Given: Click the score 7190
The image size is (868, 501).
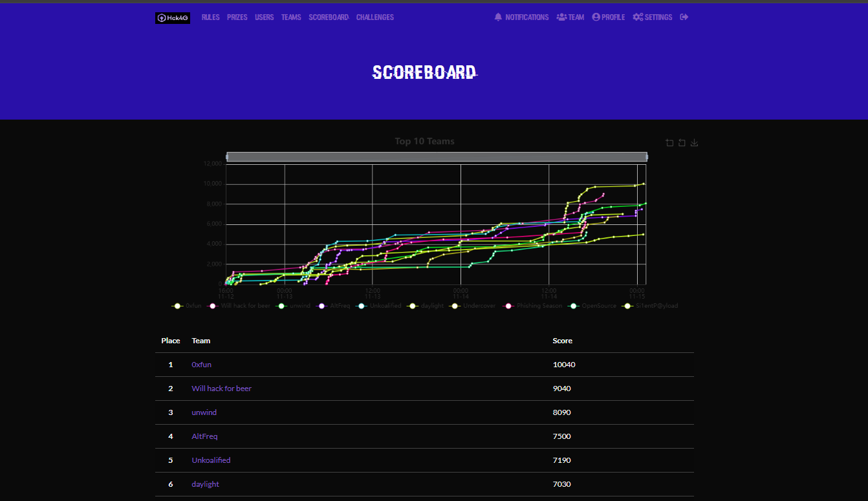Looking at the screenshot, I should 562,460.
